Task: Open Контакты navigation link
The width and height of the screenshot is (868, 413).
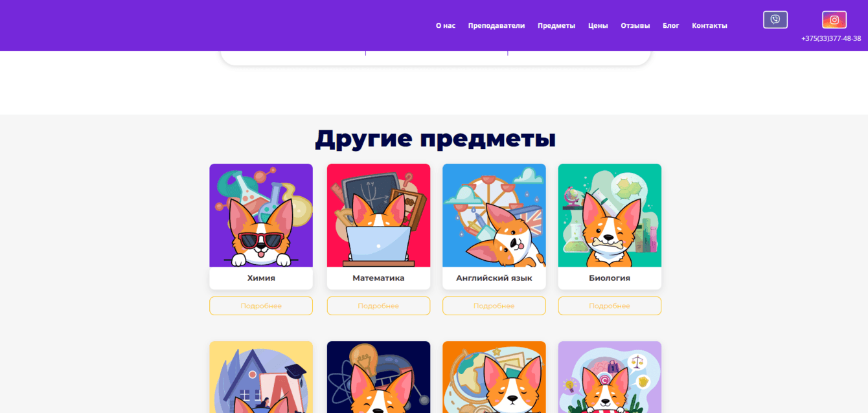Action: (709, 25)
